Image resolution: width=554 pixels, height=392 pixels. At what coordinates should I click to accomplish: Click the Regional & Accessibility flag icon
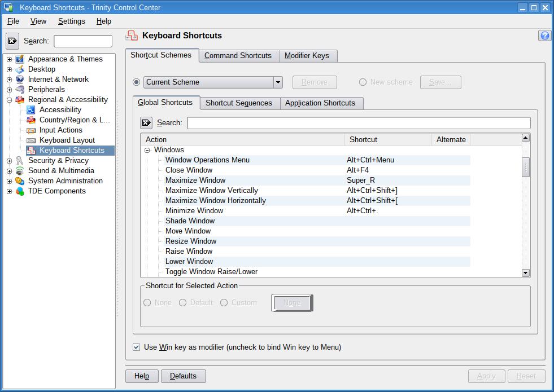20,100
